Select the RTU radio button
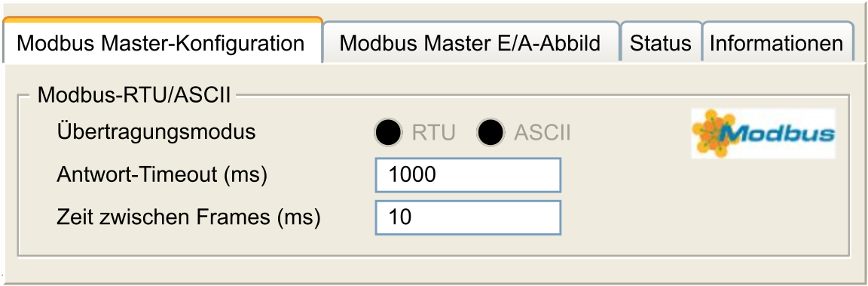Image resolution: width=868 pixels, height=286 pixels. click(387, 133)
